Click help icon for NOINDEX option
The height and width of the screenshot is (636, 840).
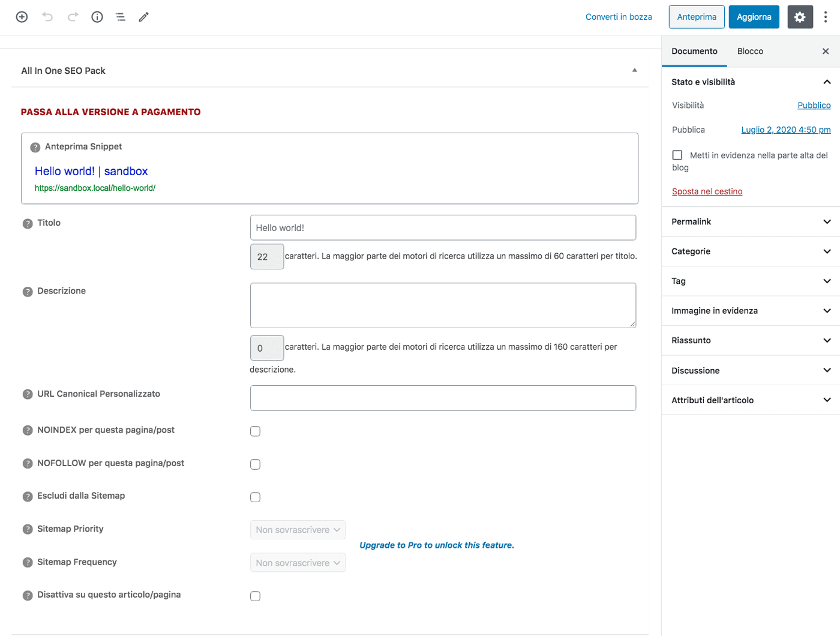[28, 430]
